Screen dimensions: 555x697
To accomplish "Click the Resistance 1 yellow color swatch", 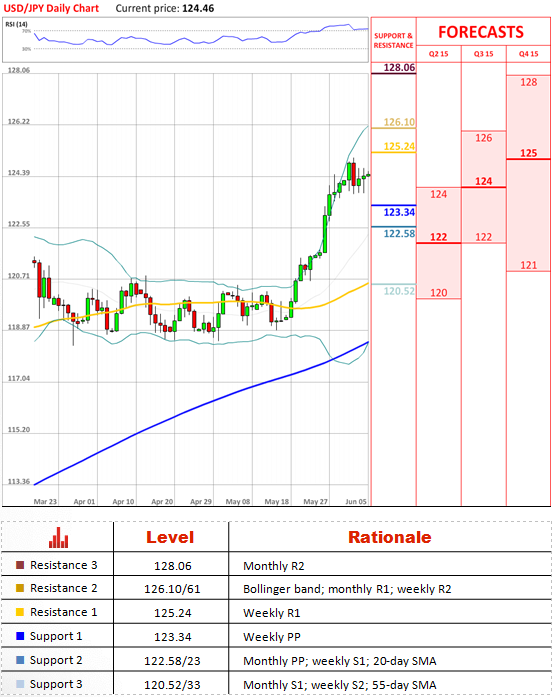I will 20,612.
